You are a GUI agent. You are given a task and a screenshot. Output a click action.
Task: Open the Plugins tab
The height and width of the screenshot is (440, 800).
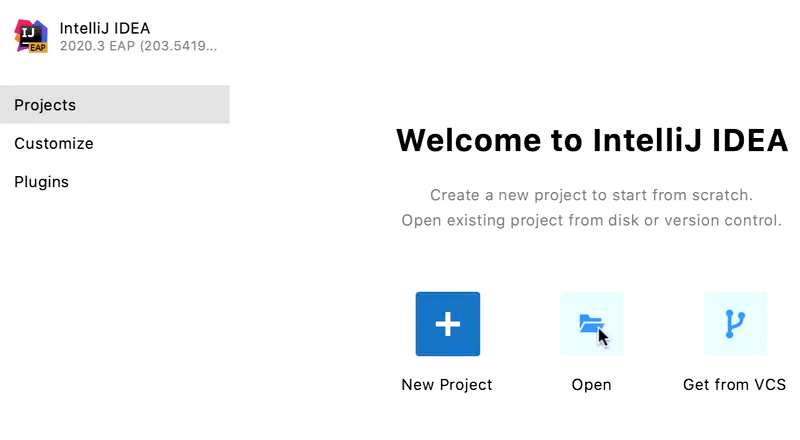pyautogui.click(x=41, y=182)
